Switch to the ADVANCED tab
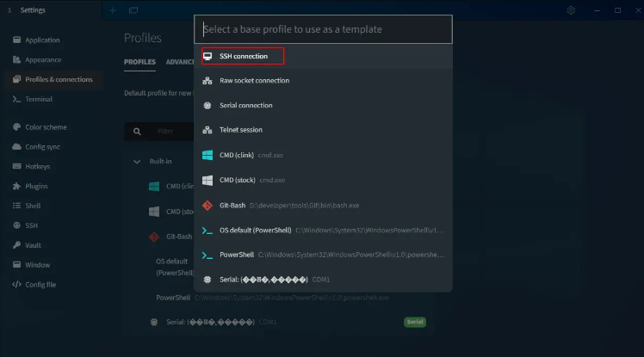The width and height of the screenshot is (644, 357). (180, 62)
